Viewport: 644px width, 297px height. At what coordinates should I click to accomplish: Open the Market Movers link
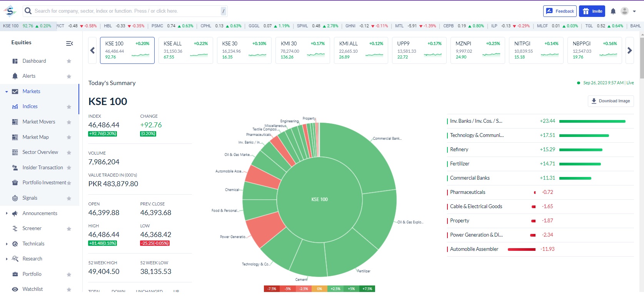point(39,122)
